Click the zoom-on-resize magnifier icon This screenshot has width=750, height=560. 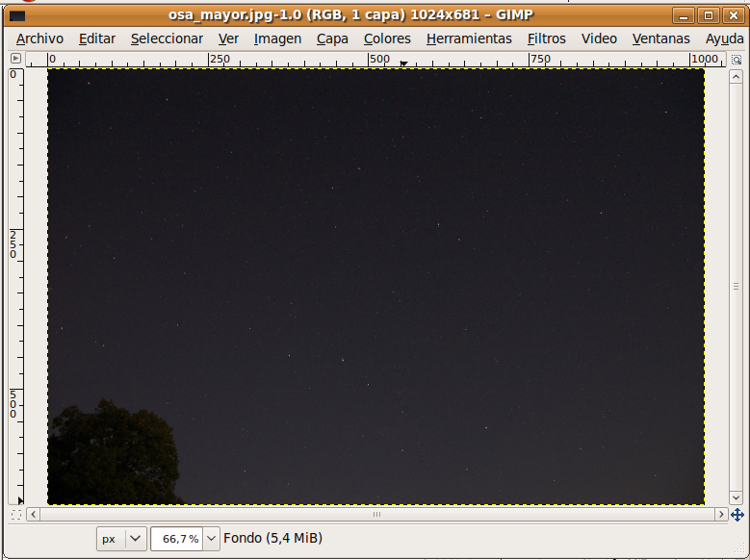click(737, 59)
